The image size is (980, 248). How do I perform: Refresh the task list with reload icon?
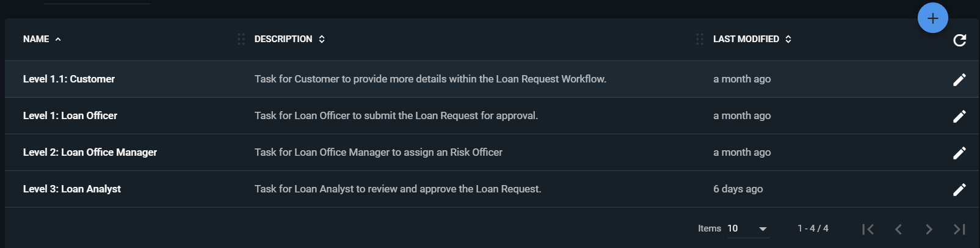(x=959, y=40)
